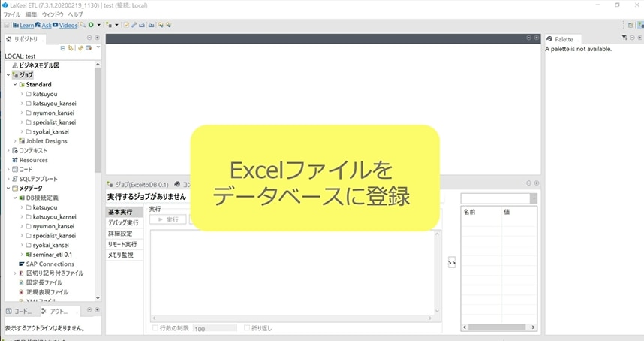
Task: Click the green Run icon in toolbar
Action: 91,25
